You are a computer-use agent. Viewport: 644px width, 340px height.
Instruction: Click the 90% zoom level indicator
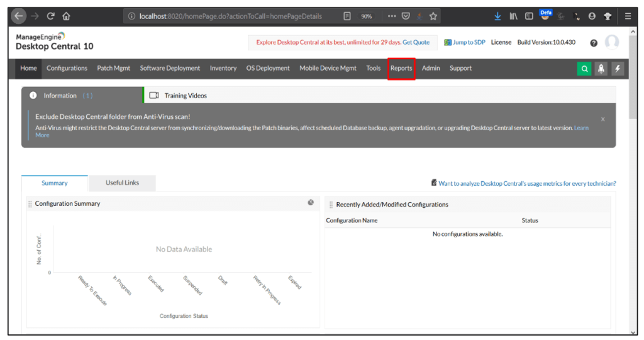coord(366,16)
